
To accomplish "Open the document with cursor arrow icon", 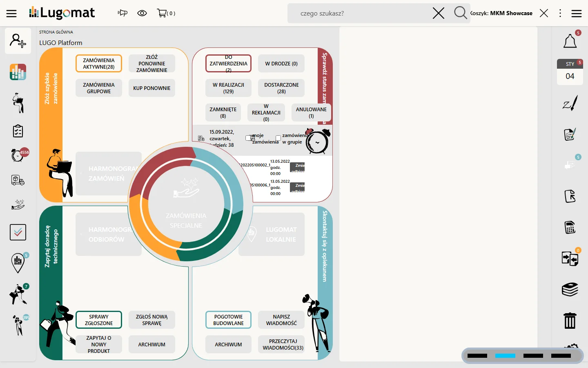I will (x=570, y=196).
